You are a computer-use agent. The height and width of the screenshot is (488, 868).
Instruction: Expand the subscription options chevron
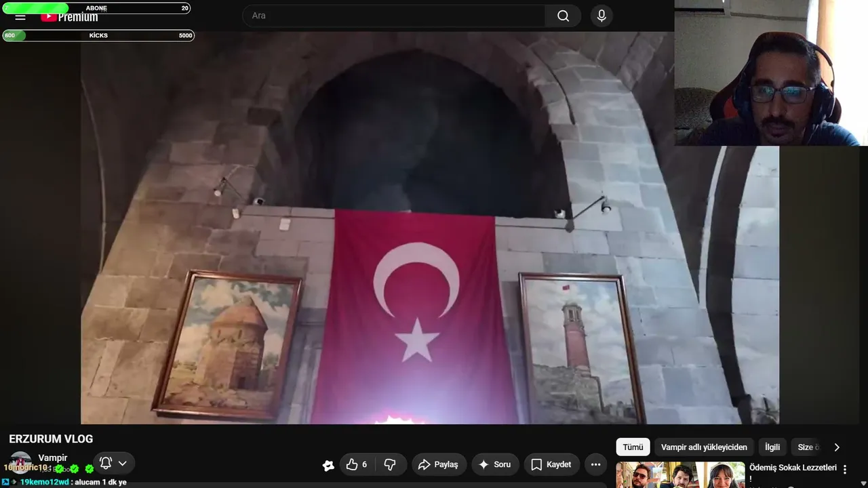123,463
